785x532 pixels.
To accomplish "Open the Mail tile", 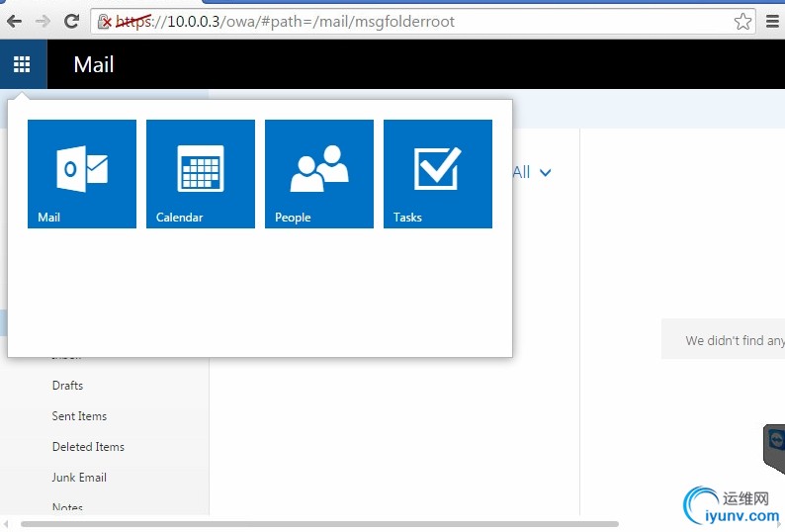I will [x=82, y=174].
